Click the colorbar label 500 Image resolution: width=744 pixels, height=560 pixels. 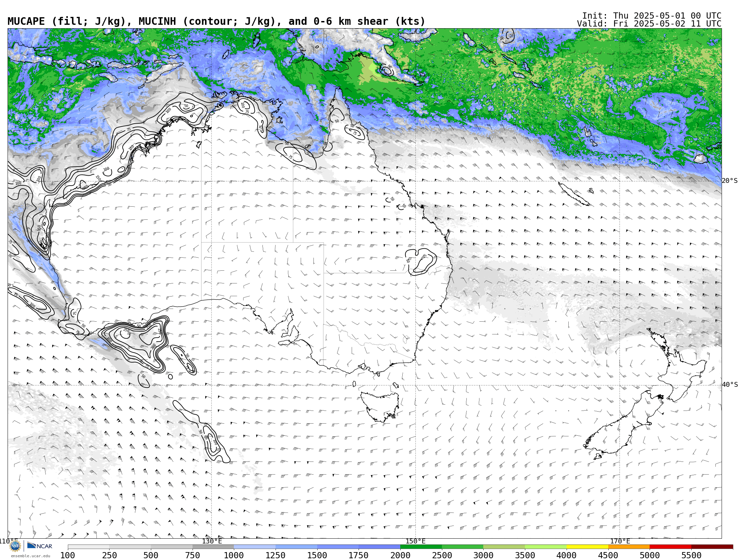point(151,555)
